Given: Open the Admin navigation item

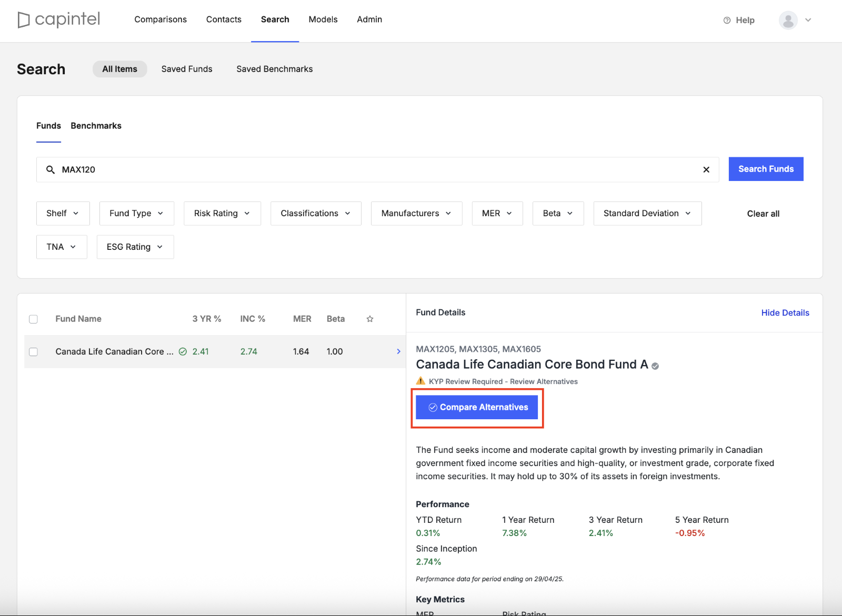Looking at the screenshot, I should (x=369, y=19).
